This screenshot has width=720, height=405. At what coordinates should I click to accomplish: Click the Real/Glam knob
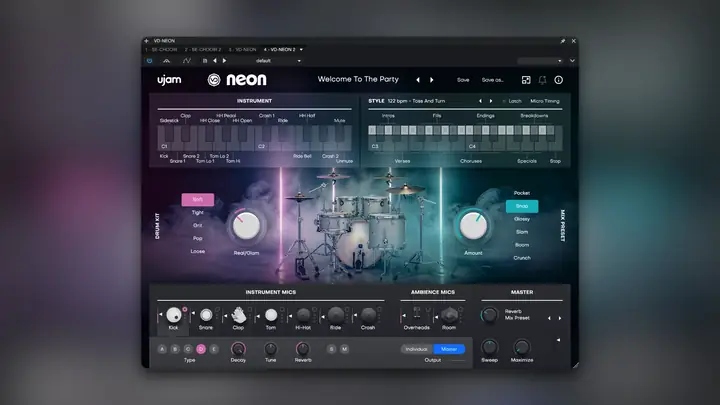[246, 225]
